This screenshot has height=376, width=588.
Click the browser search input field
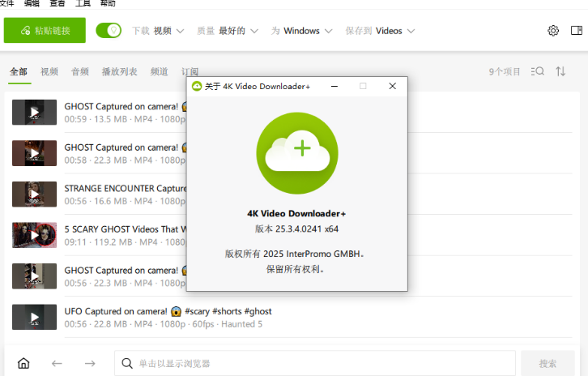316,363
